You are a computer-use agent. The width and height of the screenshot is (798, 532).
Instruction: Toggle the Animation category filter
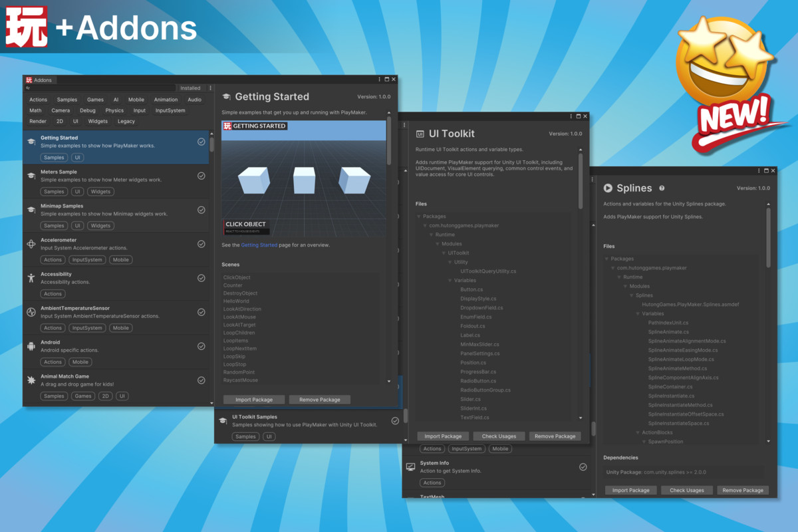pyautogui.click(x=166, y=100)
